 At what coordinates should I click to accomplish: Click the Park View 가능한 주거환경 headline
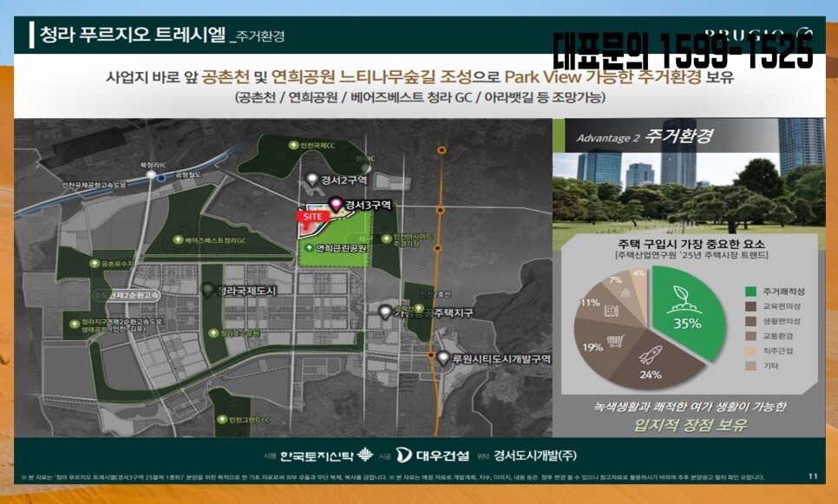coord(602,77)
